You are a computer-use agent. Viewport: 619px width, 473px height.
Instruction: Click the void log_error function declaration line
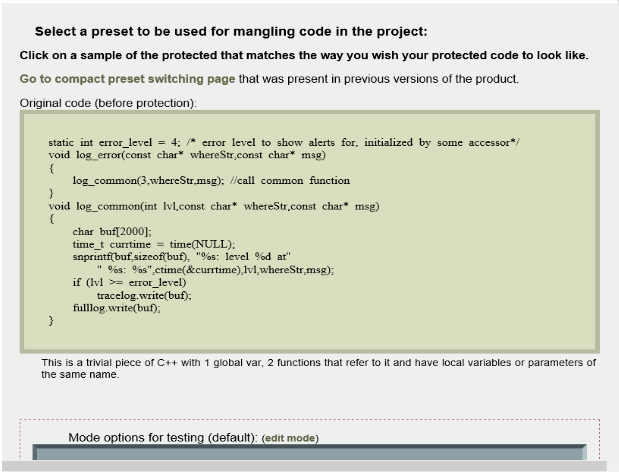(187, 155)
